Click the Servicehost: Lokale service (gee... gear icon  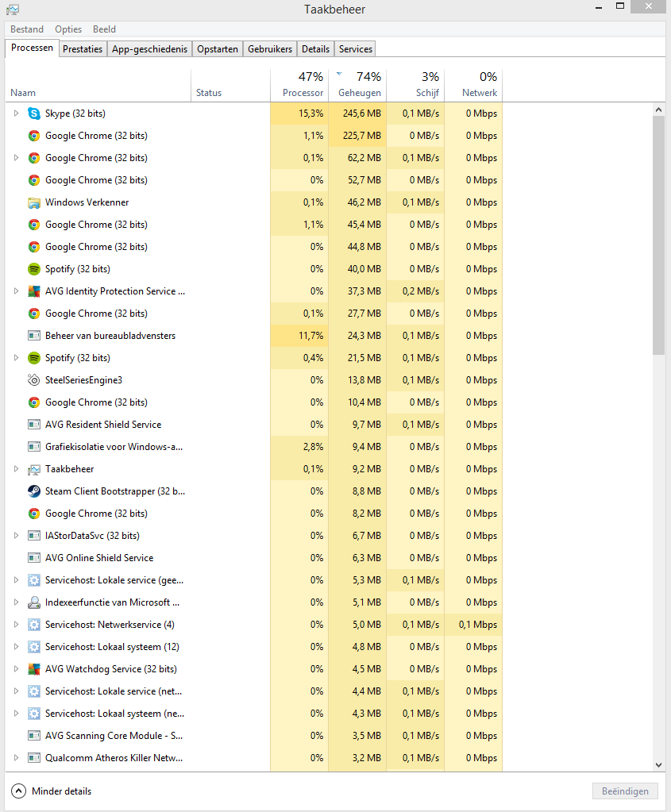click(33, 580)
